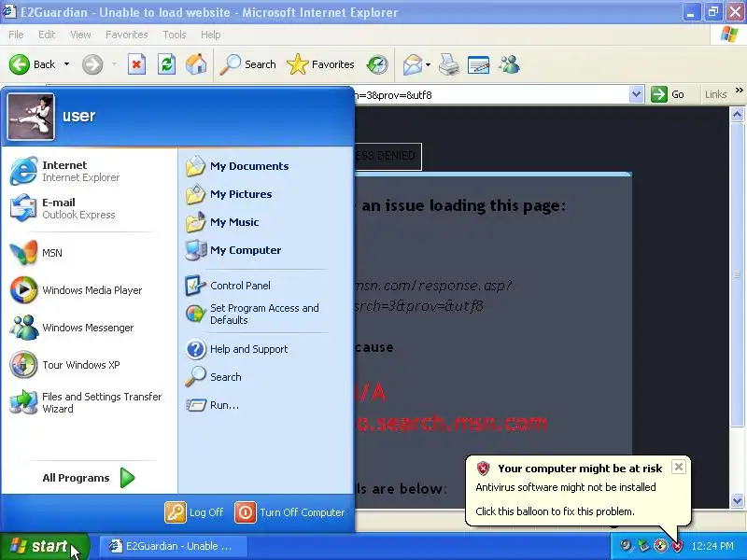Click the address bar URL field

click(491, 95)
